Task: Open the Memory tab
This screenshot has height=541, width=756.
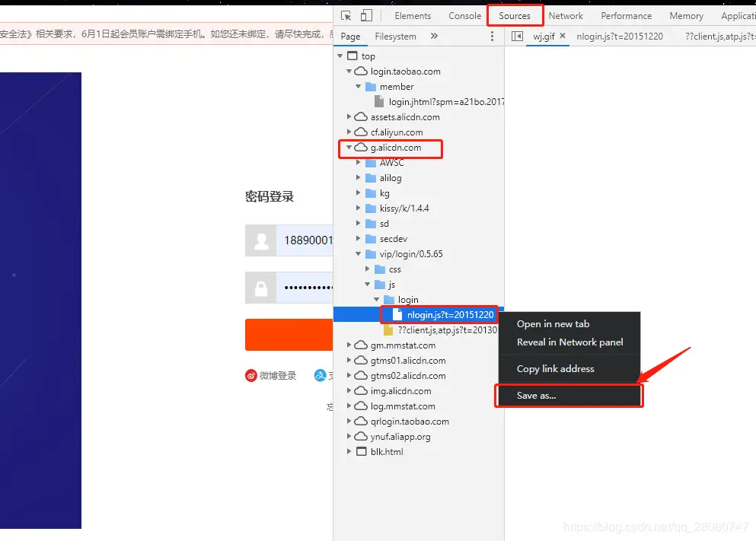Action: pyautogui.click(x=686, y=16)
